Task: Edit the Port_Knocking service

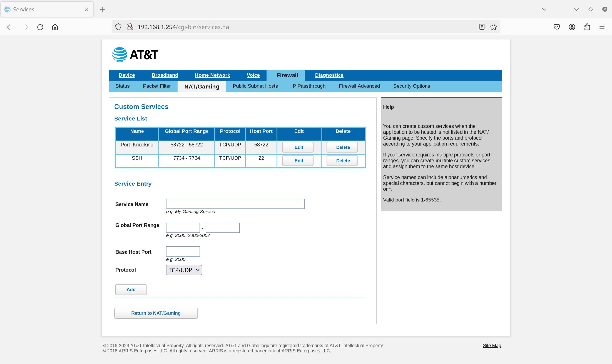Action: 298,147
